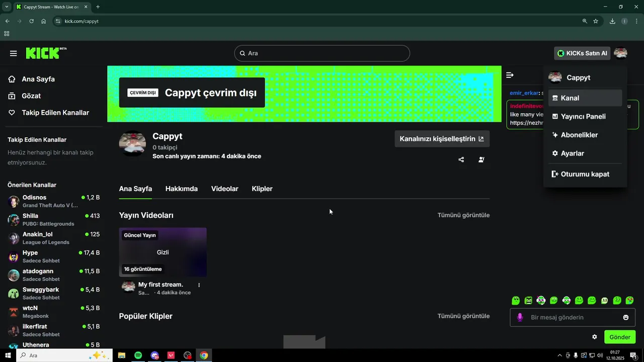Select the Ana Sayfa channel tab
Image resolution: width=644 pixels, height=362 pixels.
coord(135,189)
